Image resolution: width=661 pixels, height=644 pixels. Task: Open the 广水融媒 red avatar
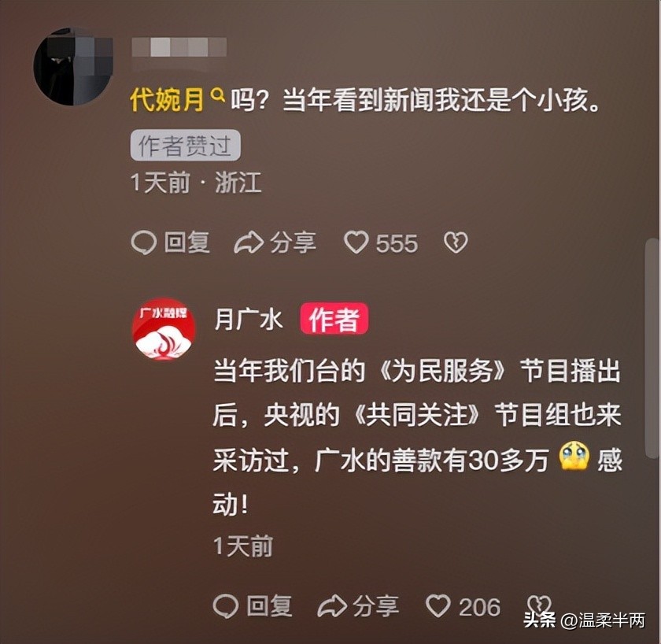[x=164, y=329]
